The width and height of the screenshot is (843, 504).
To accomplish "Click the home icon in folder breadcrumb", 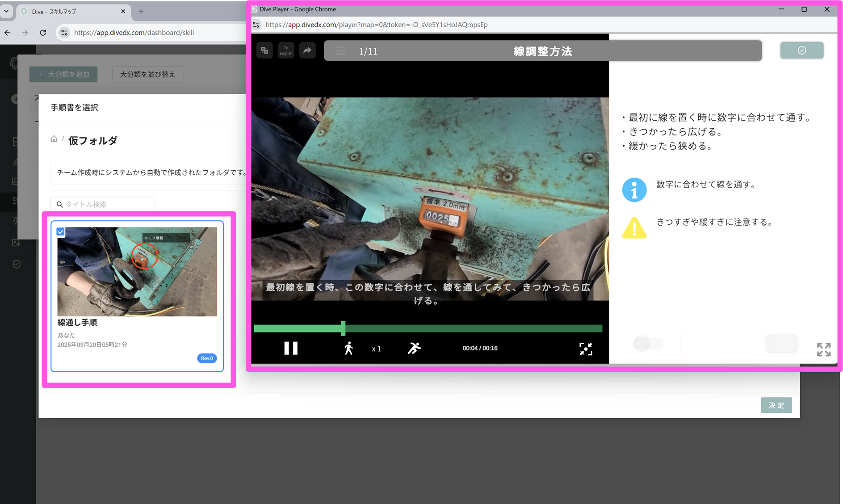I will click(54, 139).
